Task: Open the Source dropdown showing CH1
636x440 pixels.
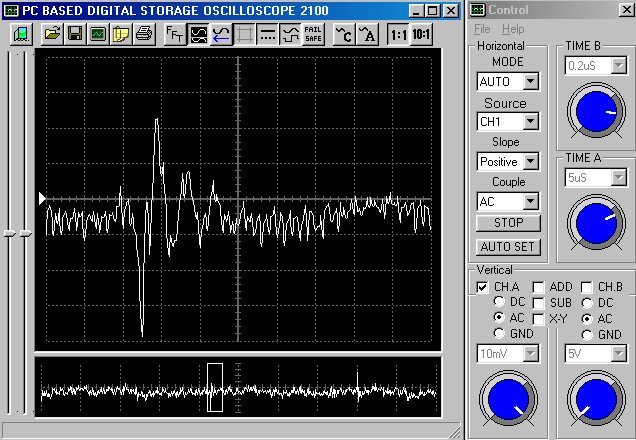Action: [x=530, y=121]
